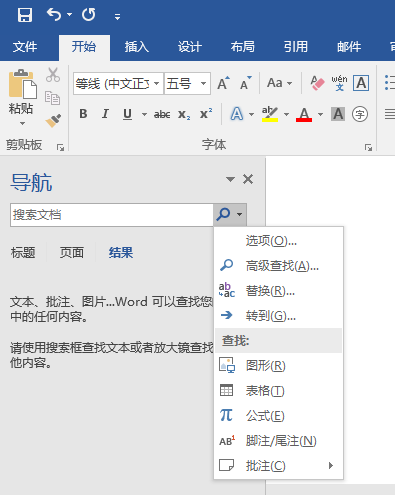Open the 文件 tab
Screen dimensions: 395x495
[25, 47]
